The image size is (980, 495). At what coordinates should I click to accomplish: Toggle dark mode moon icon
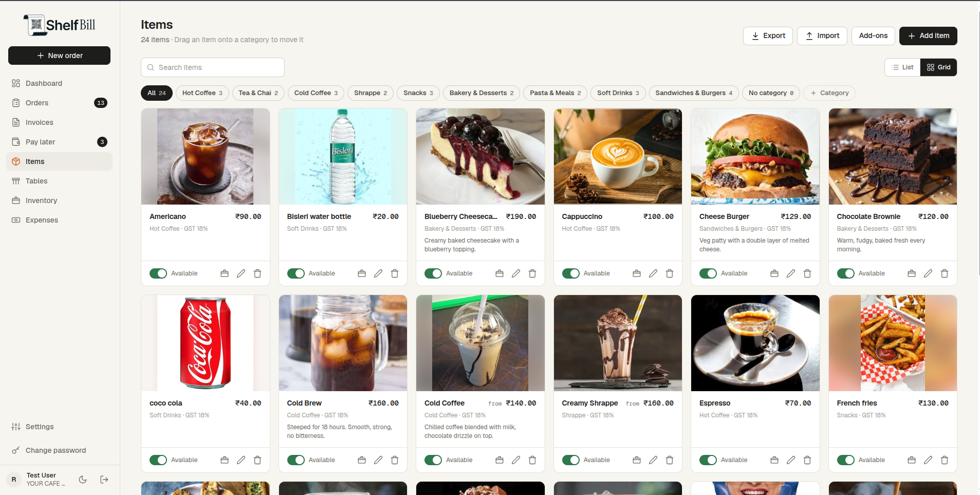83,480
